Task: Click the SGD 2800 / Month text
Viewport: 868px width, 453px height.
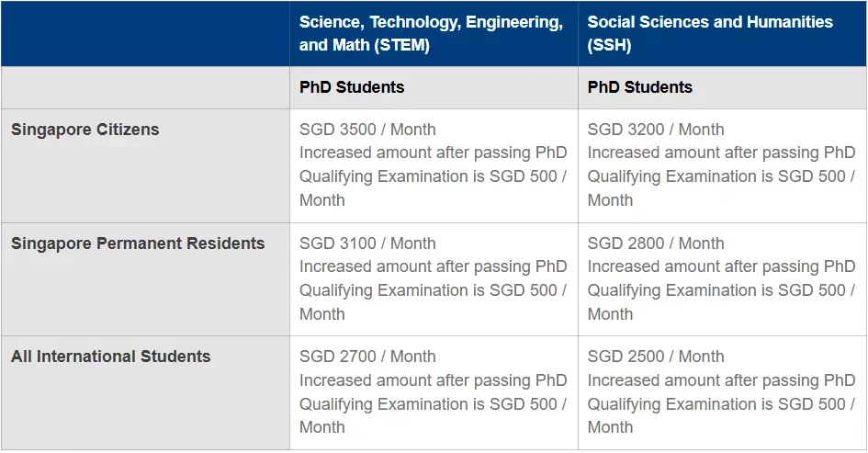Action: pos(656,243)
